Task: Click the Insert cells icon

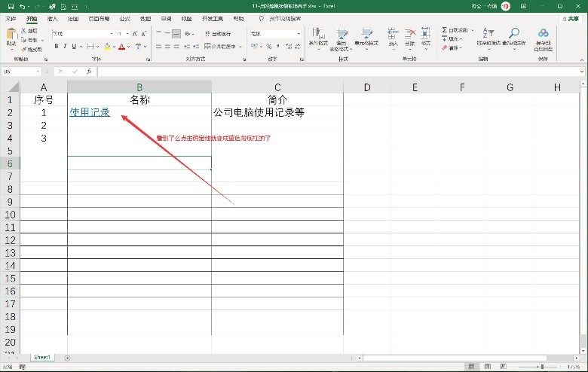Action: coord(393,34)
